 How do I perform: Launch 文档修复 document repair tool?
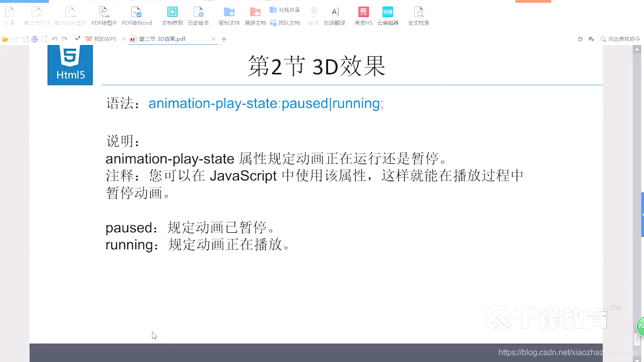(172, 16)
